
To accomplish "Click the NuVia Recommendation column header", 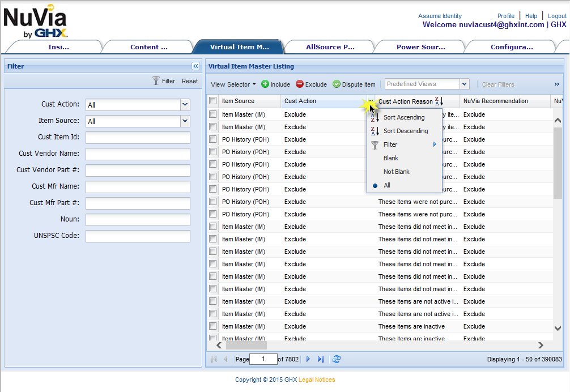I will (505, 101).
